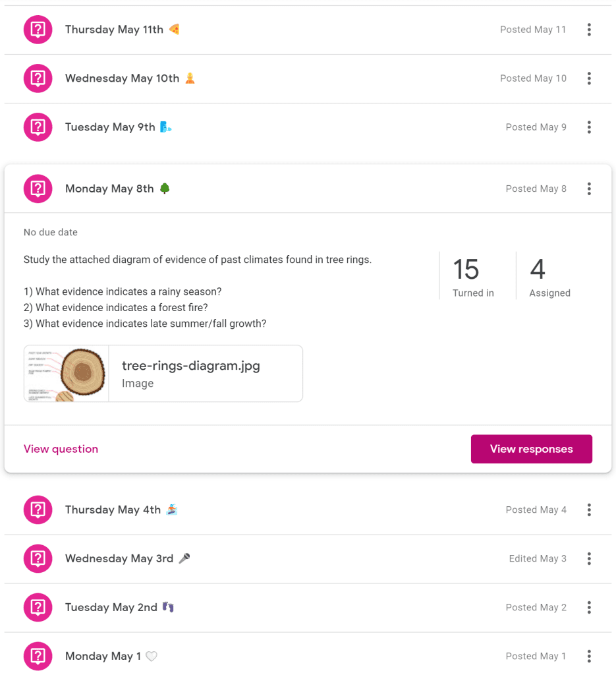Click the question icon for Thursday May 11th
Screen dimensions: 616x675
click(38, 29)
